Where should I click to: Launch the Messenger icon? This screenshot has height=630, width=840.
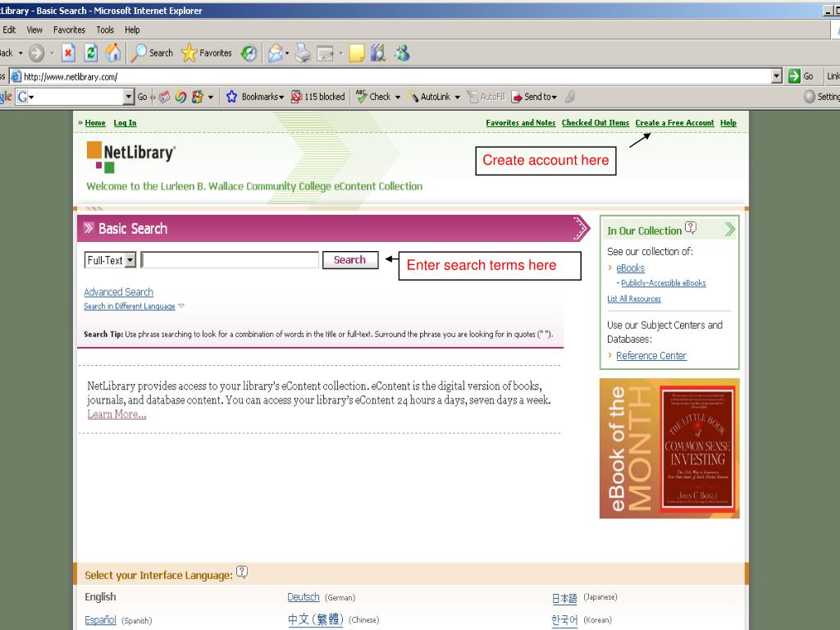coord(402,53)
